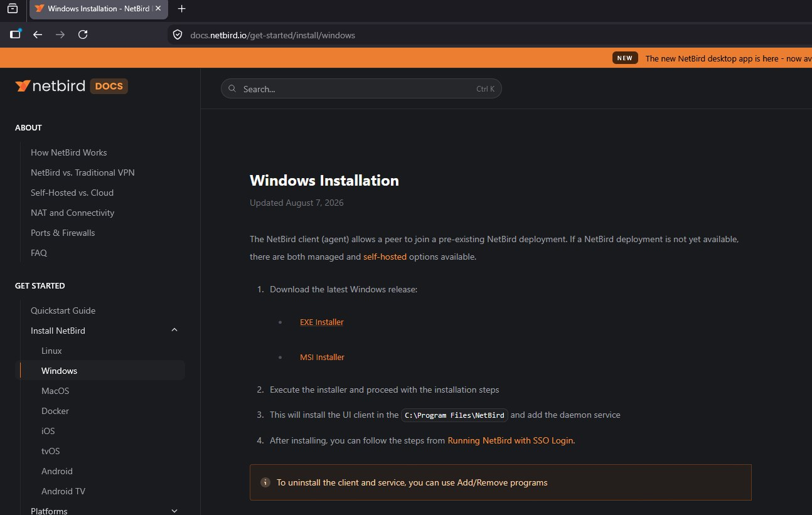Open iOS install page
Image resolution: width=812 pixels, height=515 pixels.
coord(48,431)
